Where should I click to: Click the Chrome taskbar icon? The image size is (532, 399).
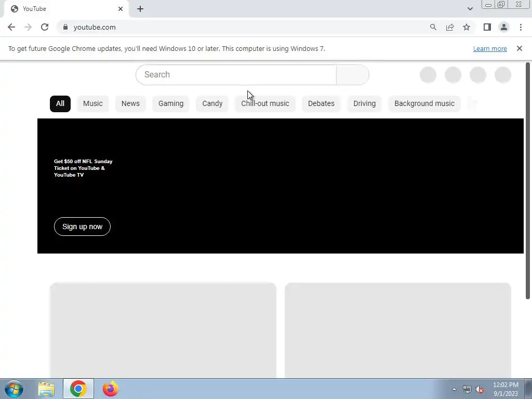[x=78, y=389]
